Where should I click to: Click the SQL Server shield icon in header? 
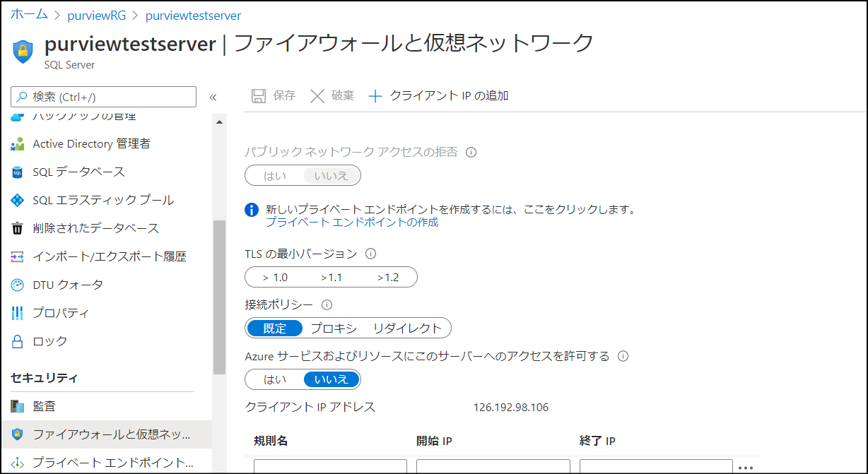coord(23,52)
